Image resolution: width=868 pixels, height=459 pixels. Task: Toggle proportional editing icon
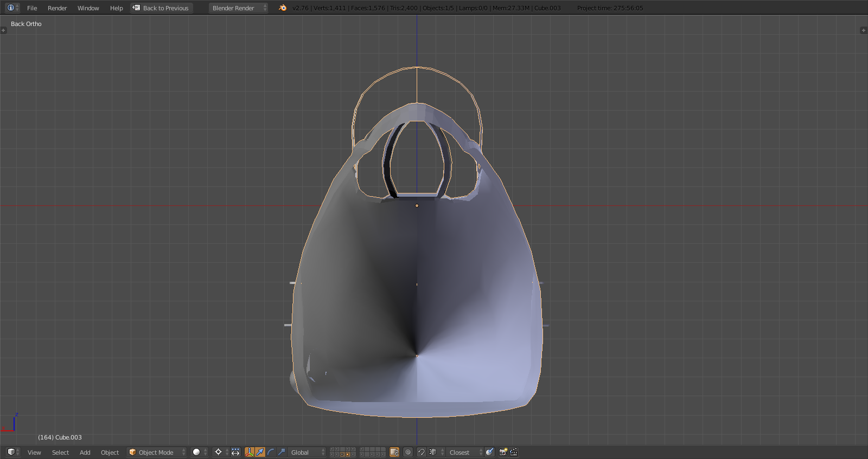pyautogui.click(x=408, y=452)
